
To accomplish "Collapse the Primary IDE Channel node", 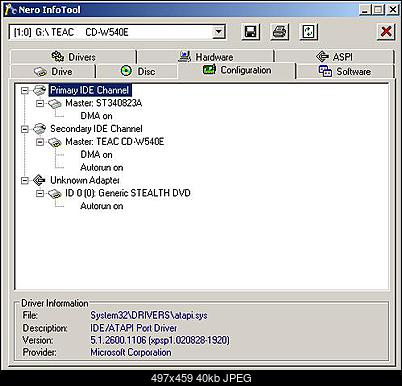I will point(25,90).
